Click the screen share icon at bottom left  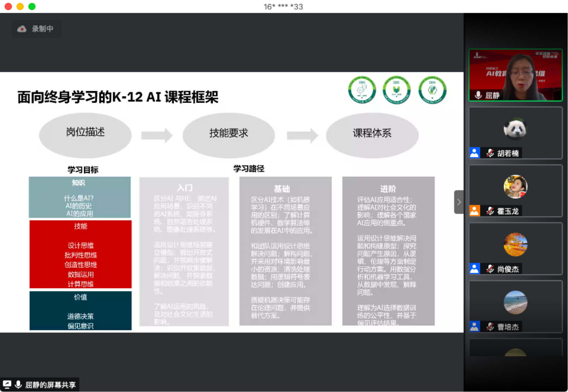(7, 384)
